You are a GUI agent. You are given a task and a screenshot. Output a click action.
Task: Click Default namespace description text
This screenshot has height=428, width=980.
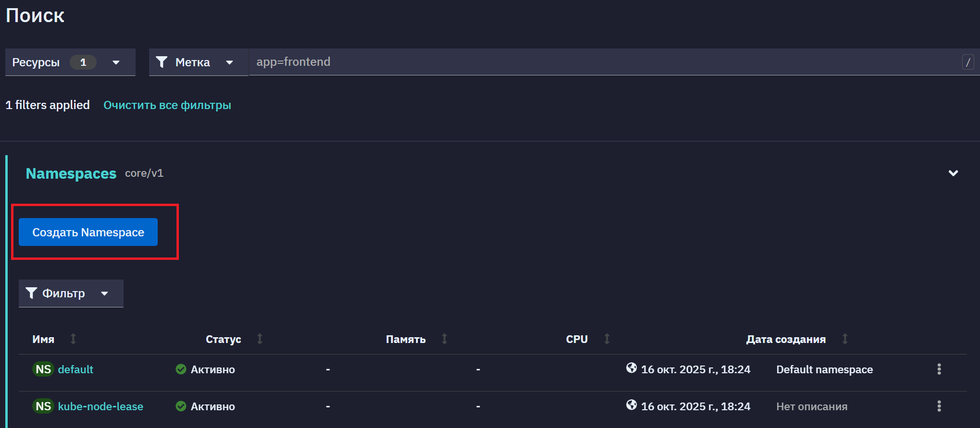pos(824,369)
